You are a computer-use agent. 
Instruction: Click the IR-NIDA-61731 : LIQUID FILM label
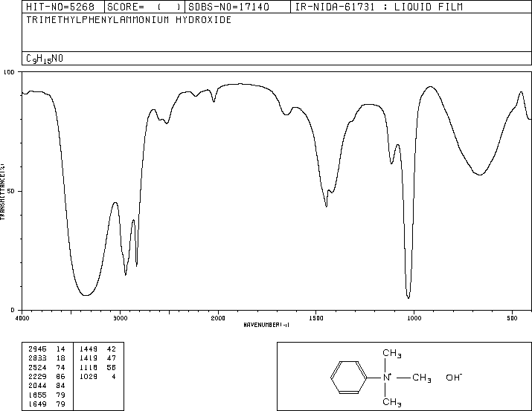point(379,7)
